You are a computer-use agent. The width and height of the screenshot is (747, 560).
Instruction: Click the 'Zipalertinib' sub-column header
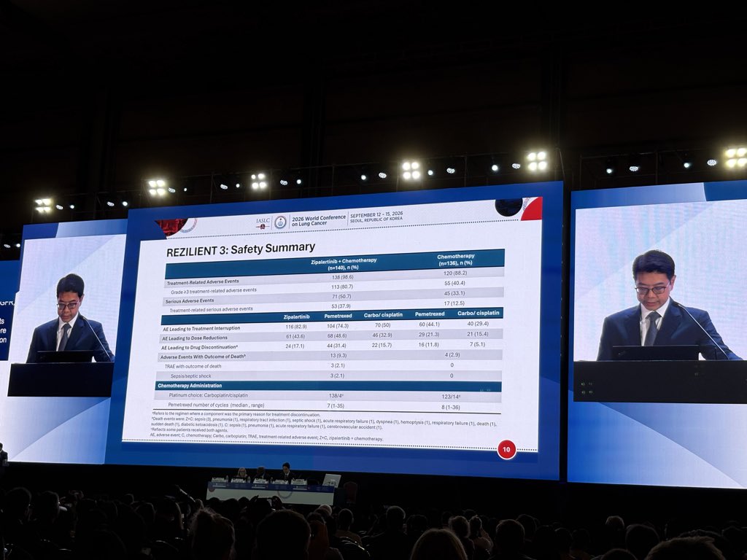tap(296, 316)
